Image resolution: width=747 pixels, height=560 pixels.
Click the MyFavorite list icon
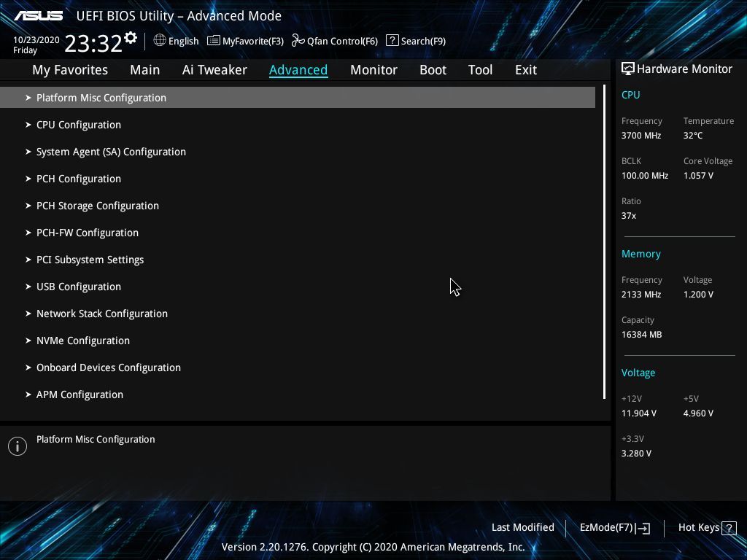click(214, 41)
